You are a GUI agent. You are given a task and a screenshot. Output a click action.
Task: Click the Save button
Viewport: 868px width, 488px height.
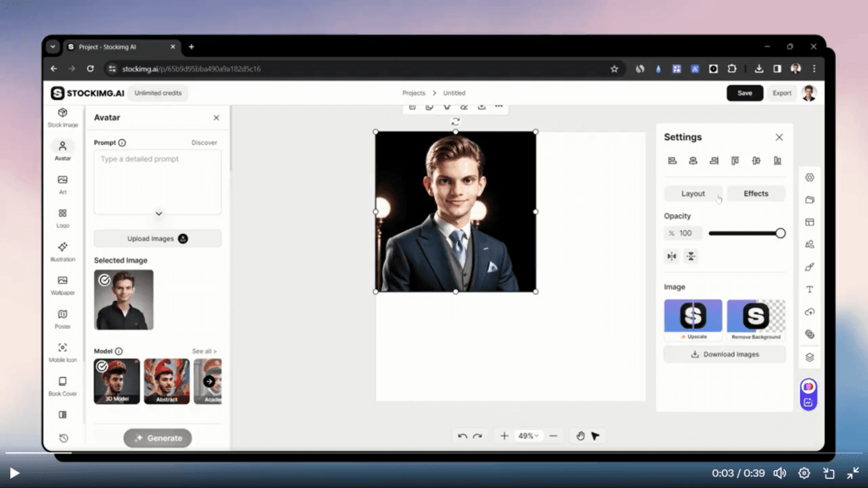744,93
